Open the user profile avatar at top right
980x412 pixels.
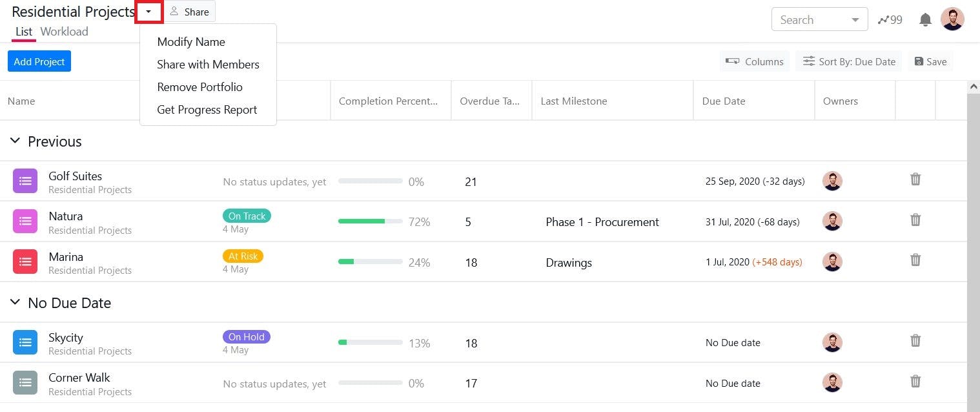pos(952,19)
